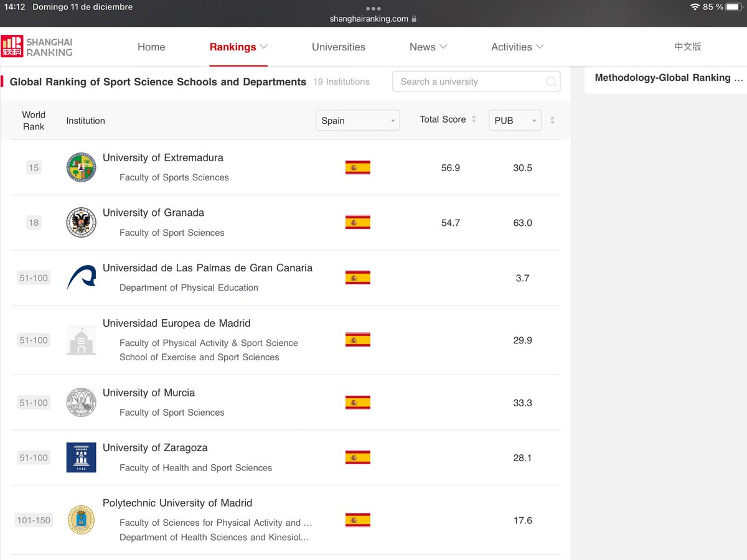Click the Las Palmas de Gran Canaria logo
This screenshot has height=560, width=747.
pos(81,278)
